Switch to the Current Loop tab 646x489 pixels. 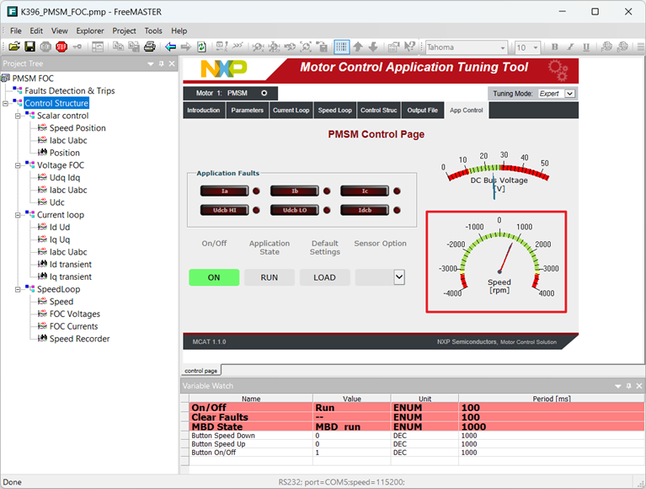(291, 110)
